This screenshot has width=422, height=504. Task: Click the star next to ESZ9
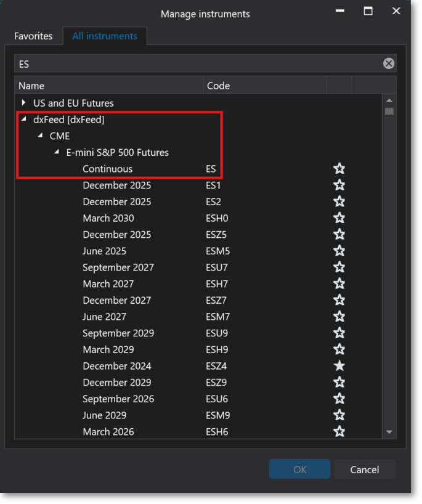tap(339, 382)
